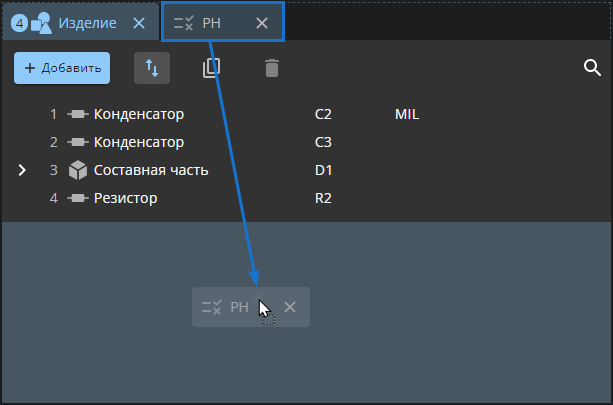613x405 pixels.
Task: Close the РН tab at top
Action: [262, 23]
